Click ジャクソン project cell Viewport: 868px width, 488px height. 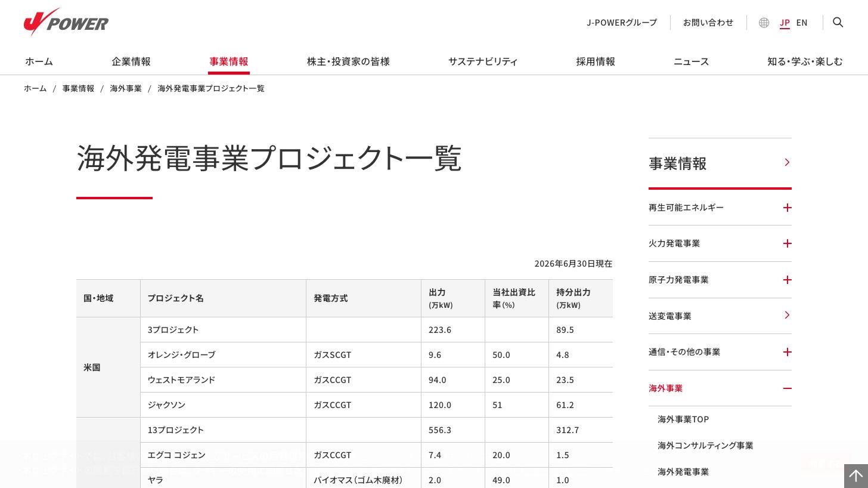(x=223, y=405)
